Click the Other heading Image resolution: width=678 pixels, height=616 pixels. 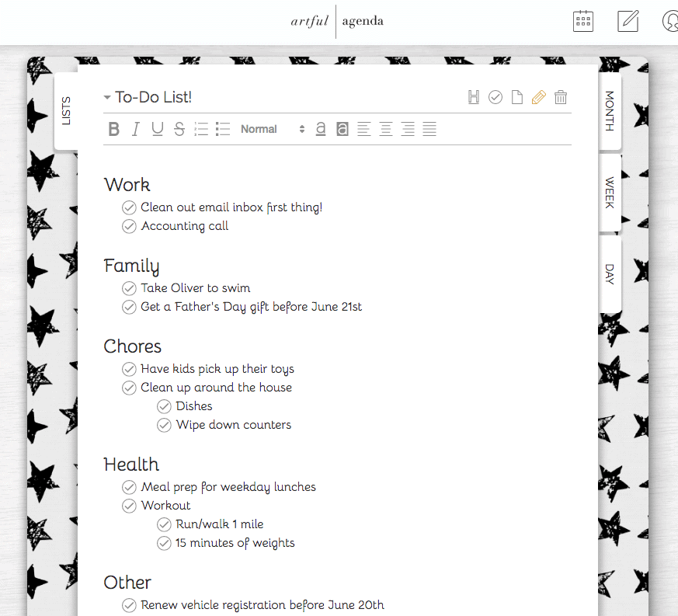pyautogui.click(x=127, y=583)
